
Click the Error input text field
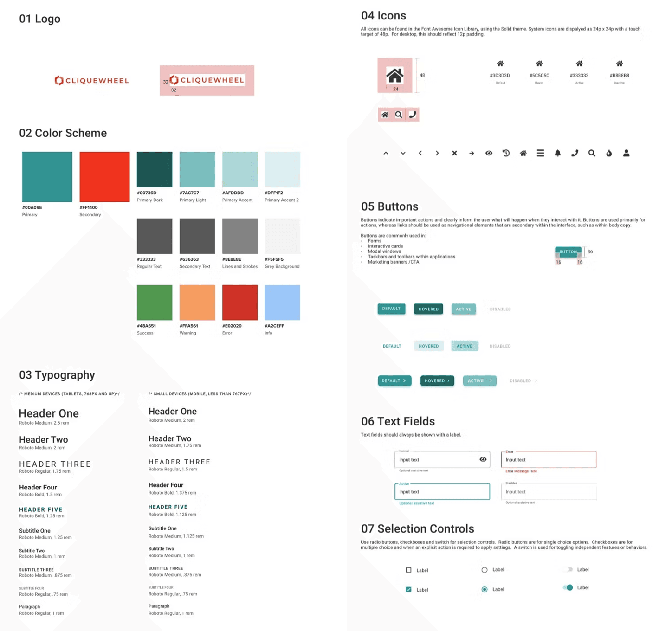coord(549,460)
